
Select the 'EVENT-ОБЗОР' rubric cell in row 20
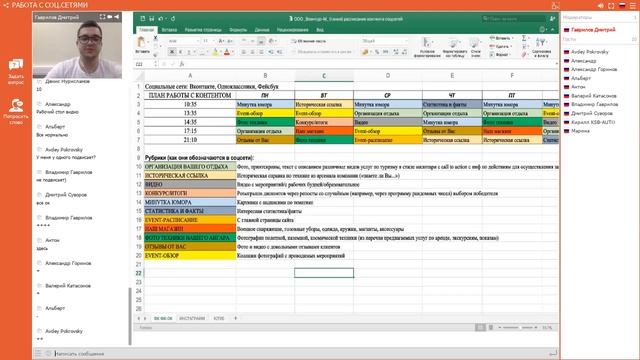click(x=190, y=256)
